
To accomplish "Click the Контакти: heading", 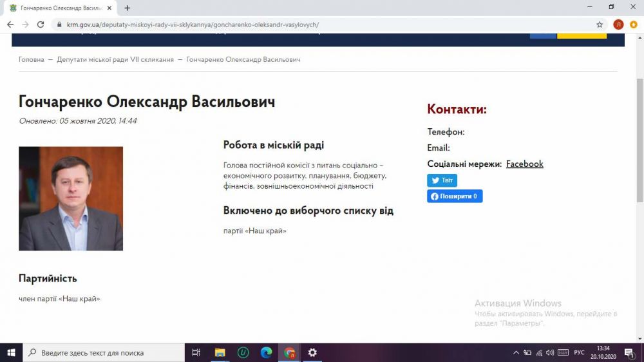I will tap(457, 110).
